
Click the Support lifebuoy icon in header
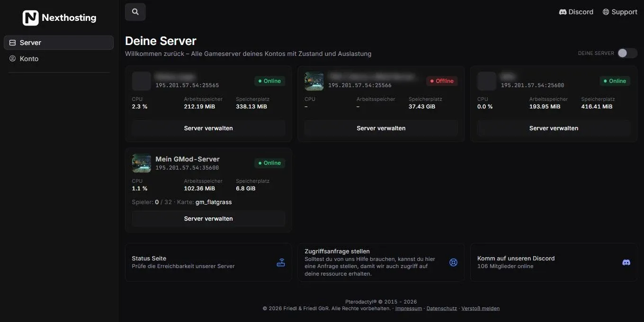coord(606,12)
